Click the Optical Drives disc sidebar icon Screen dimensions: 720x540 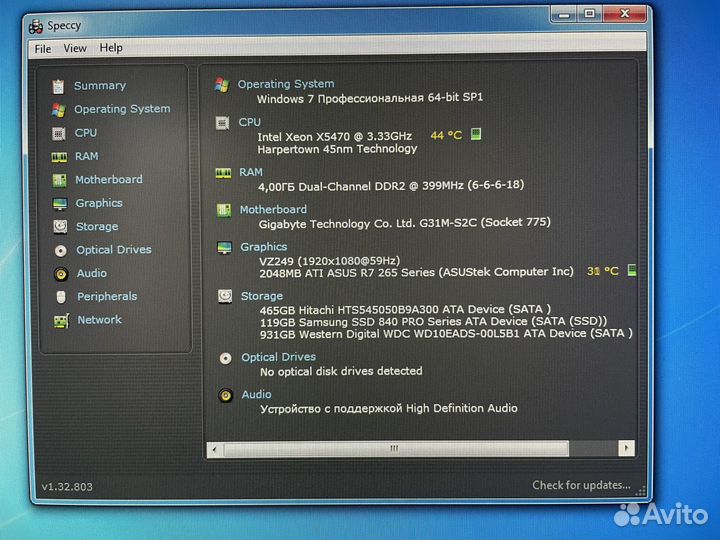click(61, 250)
